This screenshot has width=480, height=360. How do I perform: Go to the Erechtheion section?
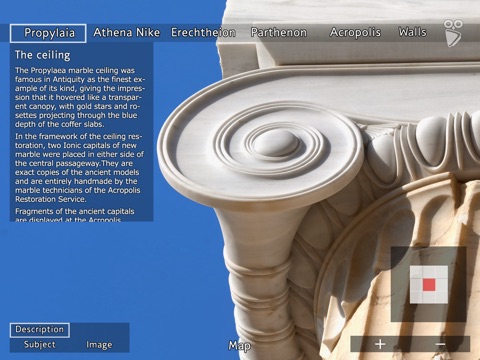[x=203, y=32]
